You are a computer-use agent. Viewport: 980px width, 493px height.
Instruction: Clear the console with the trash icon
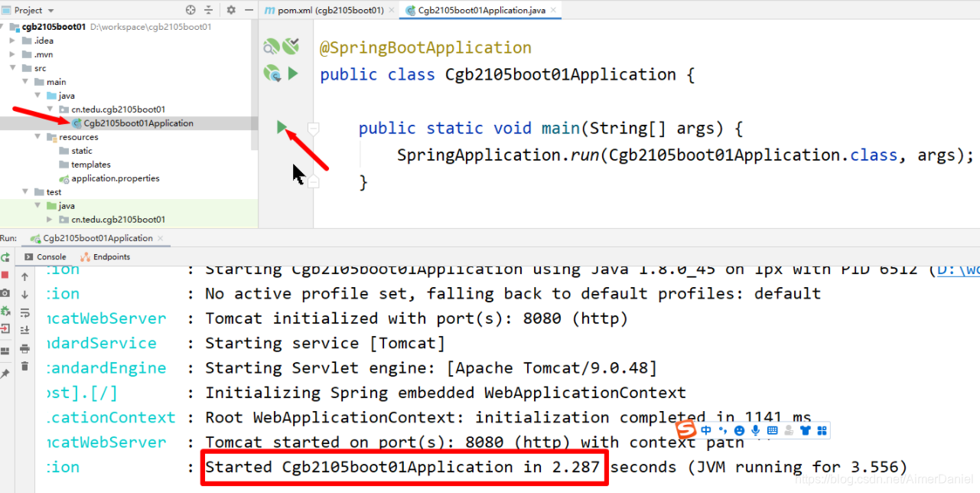pos(24,367)
